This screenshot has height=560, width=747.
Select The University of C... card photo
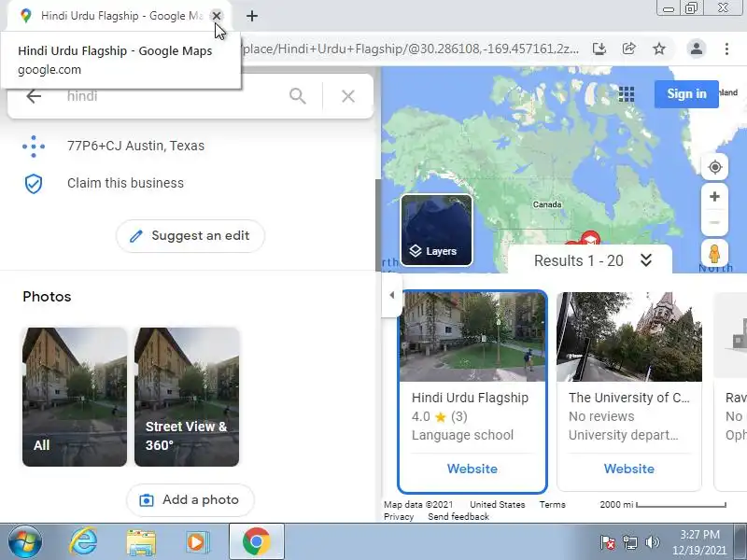628,337
